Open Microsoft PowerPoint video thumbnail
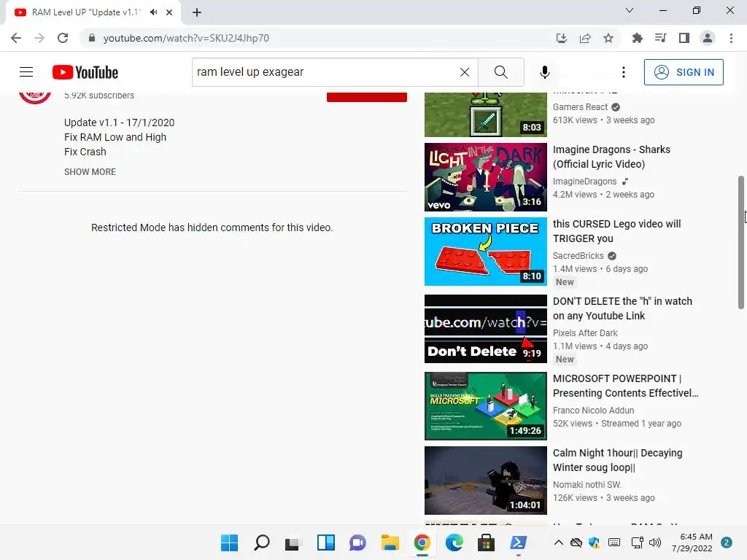This screenshot has width=747, height=560. click(x=485, y=406)
